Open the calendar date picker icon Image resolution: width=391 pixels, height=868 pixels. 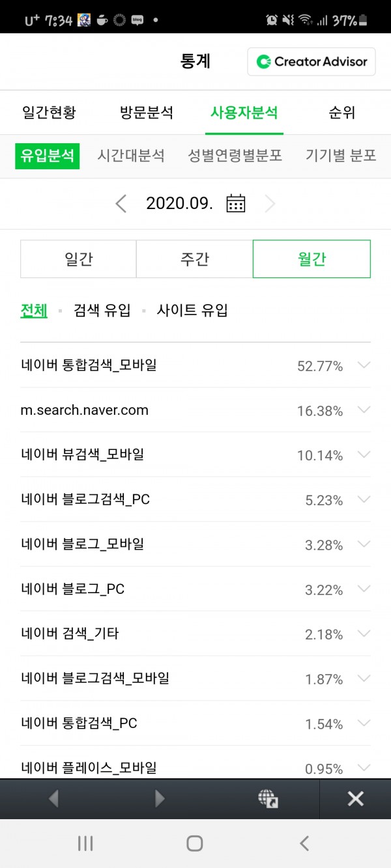click(x=235, y=203)
